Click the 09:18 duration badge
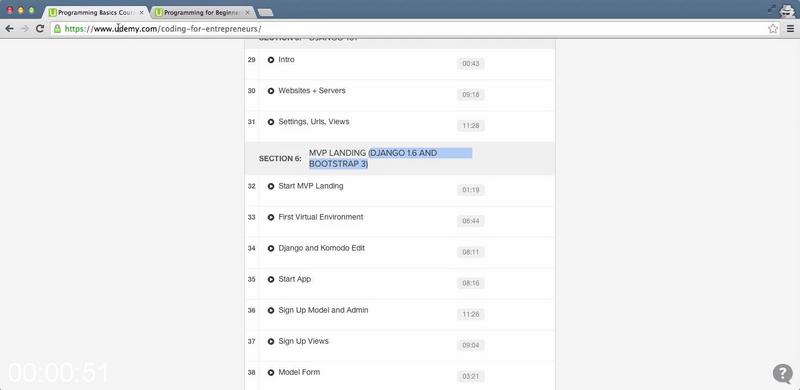 tap(471, 95)
